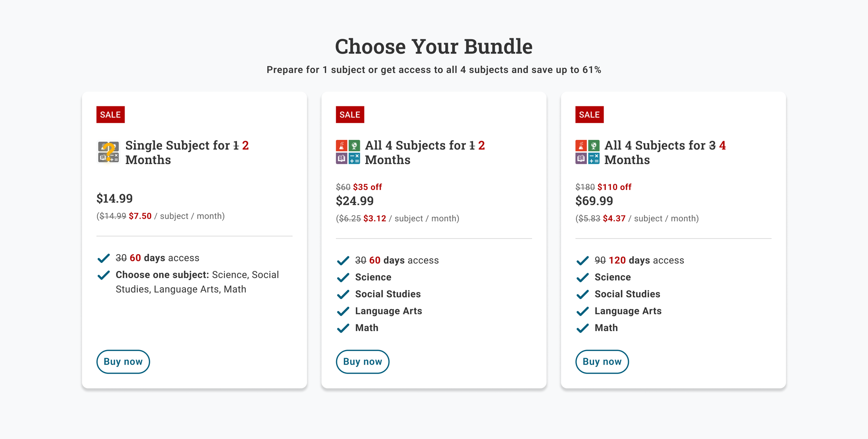This screenshot has width=868, height=439.
Task: Click the $24.99 price text
Action: pos(355,201)
